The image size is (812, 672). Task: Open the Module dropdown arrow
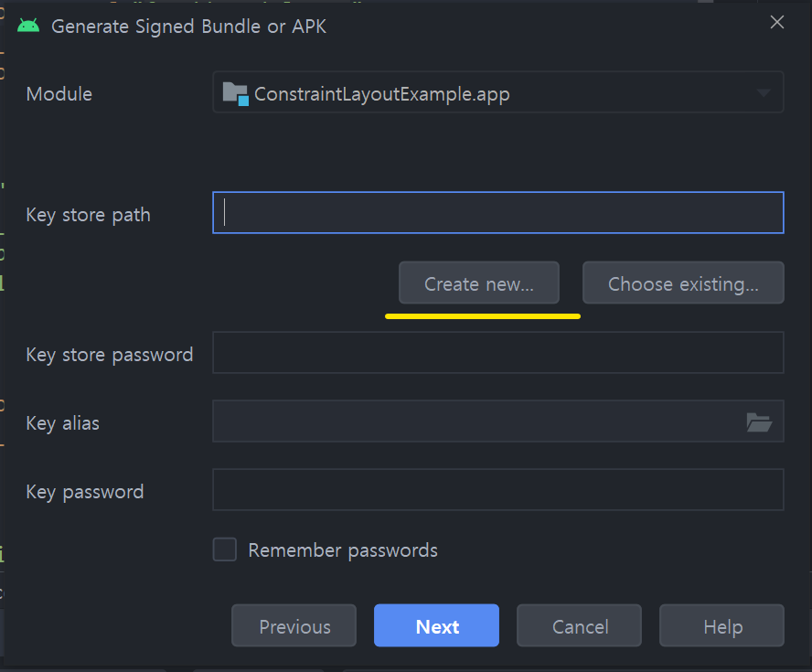click(x=763, y=93)
